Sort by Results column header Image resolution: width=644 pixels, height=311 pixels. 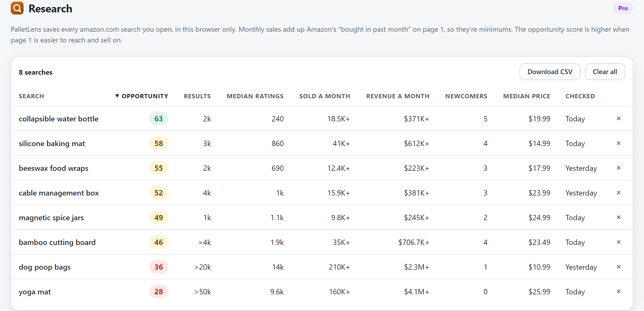197,96
